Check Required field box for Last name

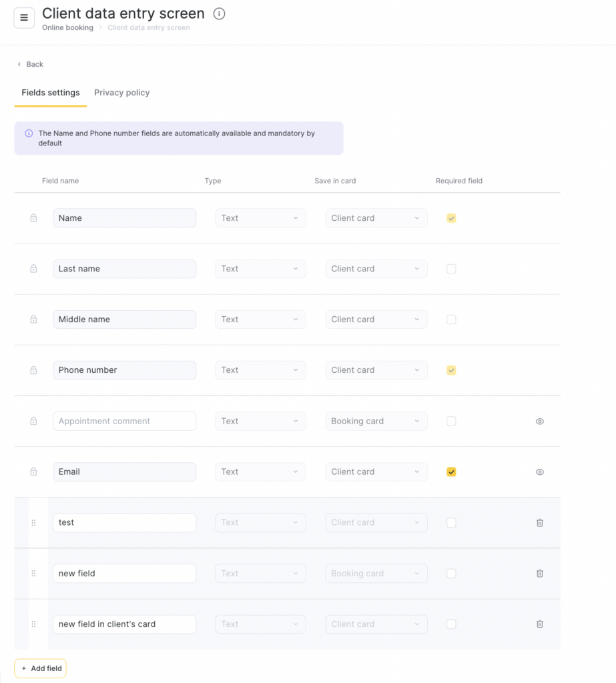(x=451, y=269)
